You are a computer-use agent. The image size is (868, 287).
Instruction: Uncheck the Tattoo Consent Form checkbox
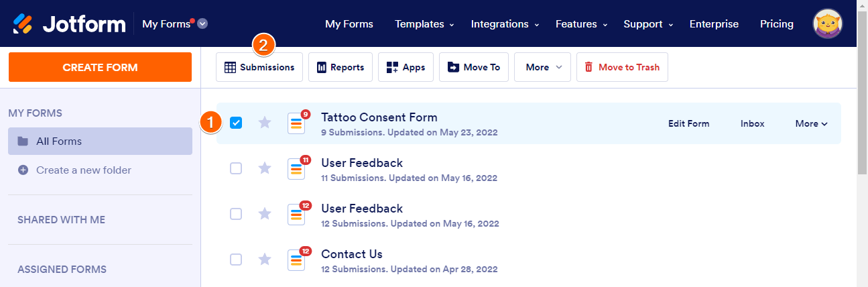coord(236,123)
